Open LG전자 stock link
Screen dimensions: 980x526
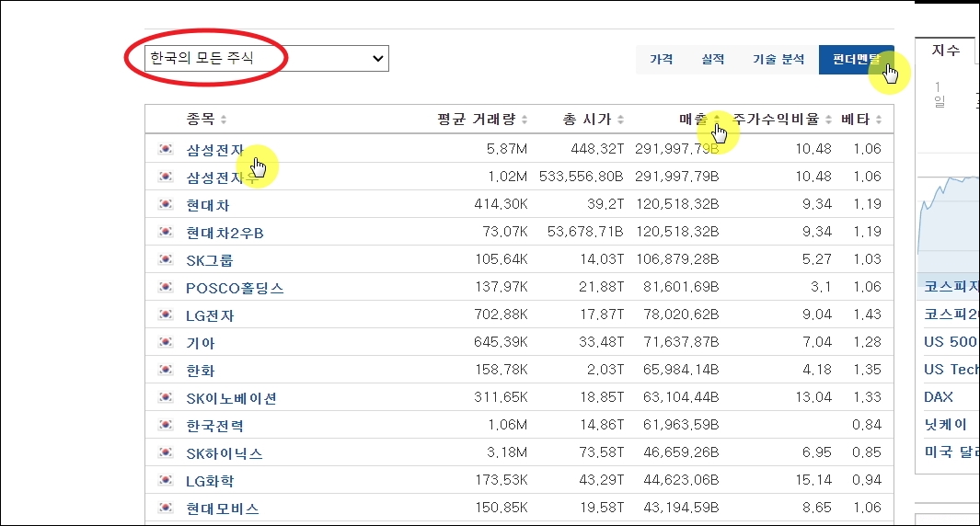pos(210,315)
